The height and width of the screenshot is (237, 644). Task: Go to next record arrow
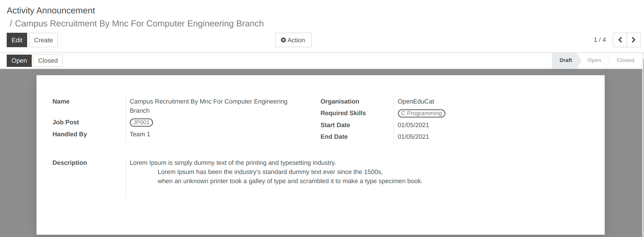(x=634, y=40)
